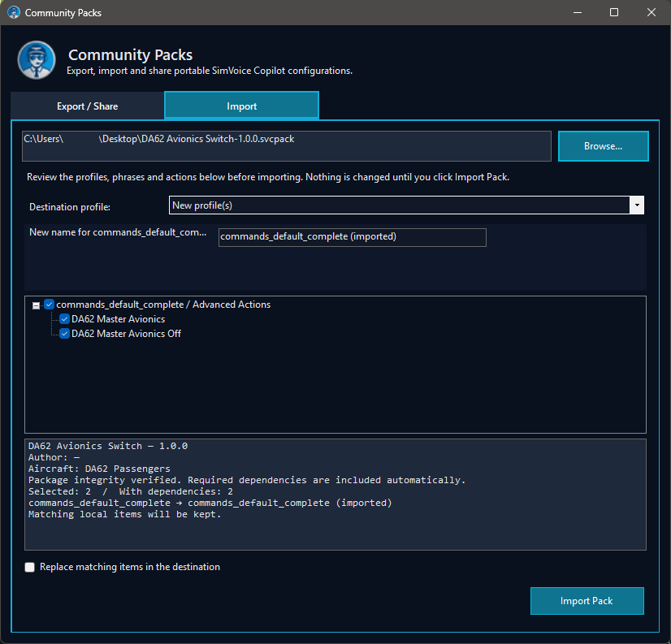
Task: Click the 'Package integrity verified' log line
Action: (x=247, y=480)
